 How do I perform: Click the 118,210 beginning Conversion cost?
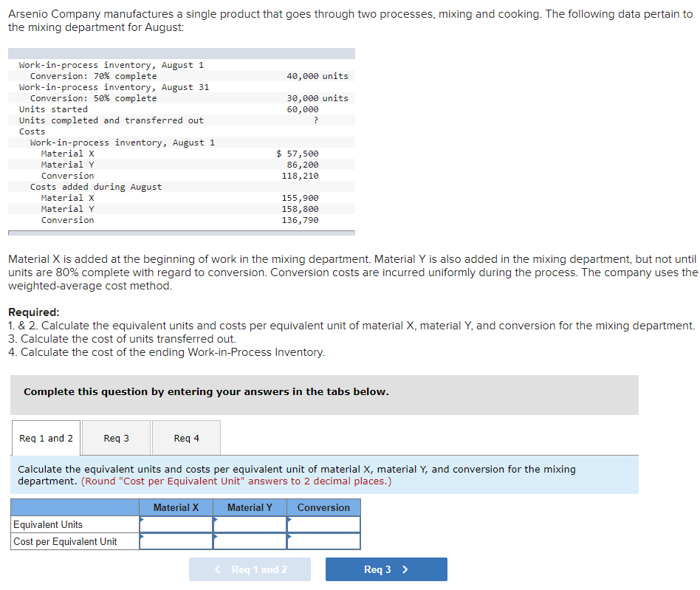300,176
